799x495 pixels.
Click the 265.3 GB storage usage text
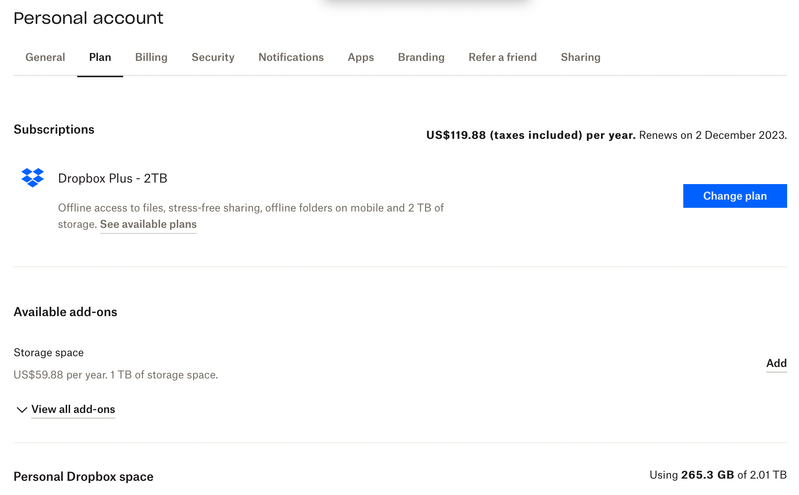click(x=707, y=476)
